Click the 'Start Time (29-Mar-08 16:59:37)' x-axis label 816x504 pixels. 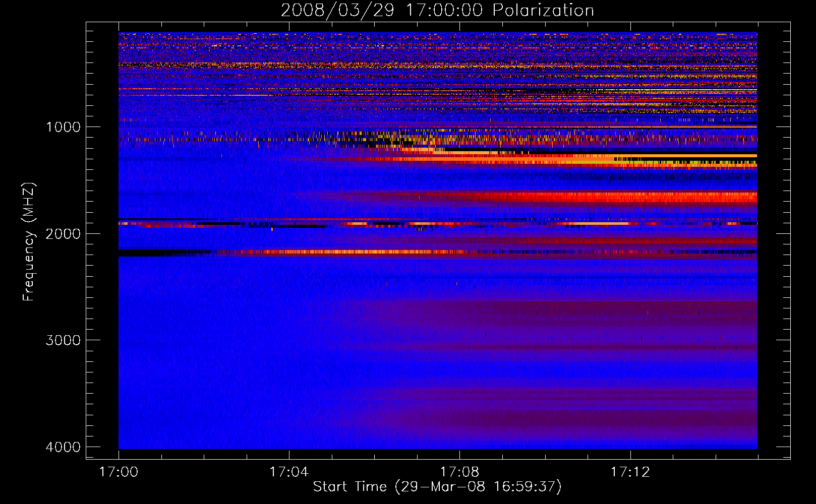(x=437, y=487)
